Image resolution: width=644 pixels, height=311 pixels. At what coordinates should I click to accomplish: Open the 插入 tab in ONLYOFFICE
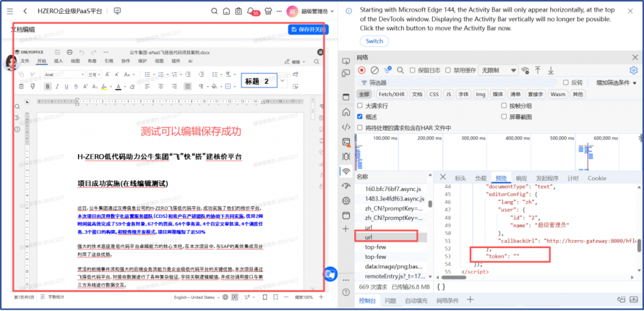[58, 62]
